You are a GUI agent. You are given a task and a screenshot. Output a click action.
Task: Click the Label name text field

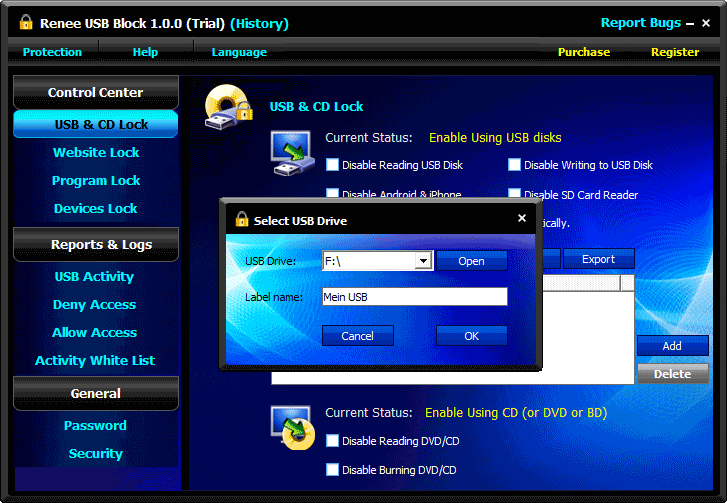point(415,297)
